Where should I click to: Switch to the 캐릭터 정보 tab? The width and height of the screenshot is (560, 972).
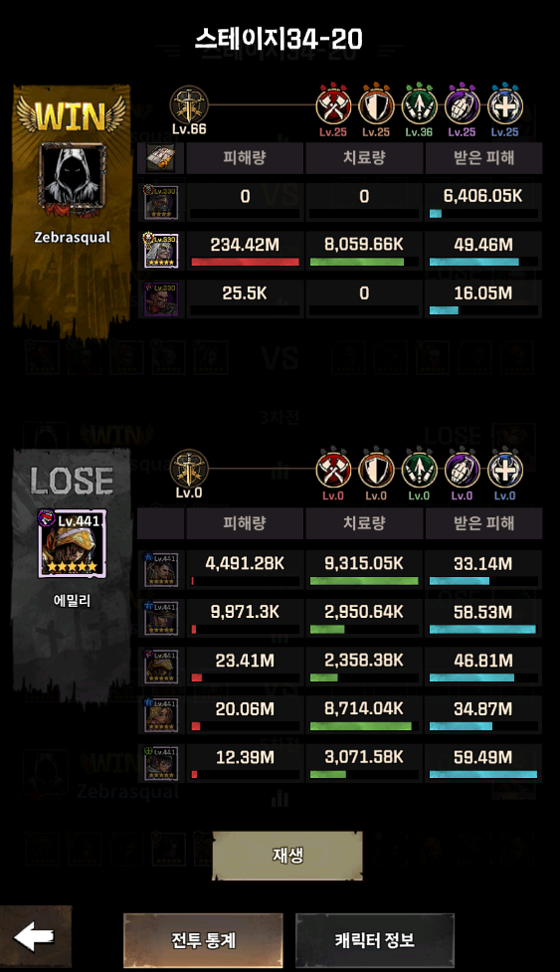(x=375, y=940)
